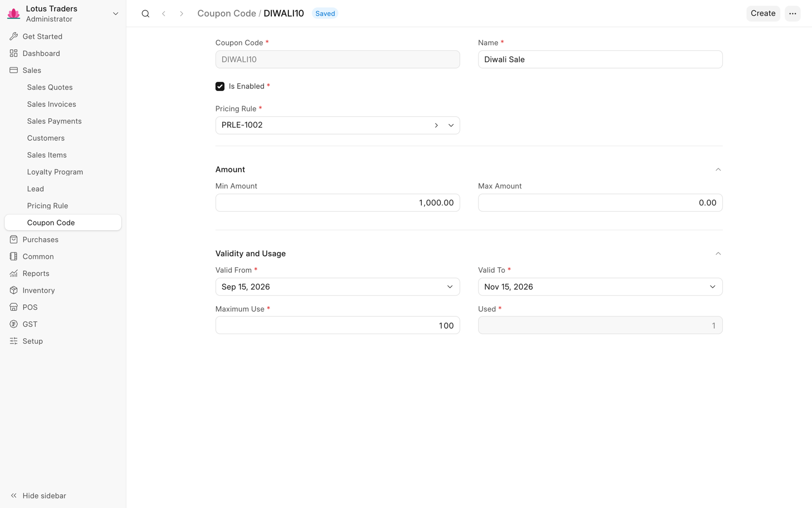Click the read-only Used field
The height and width of the screenshot is (508, 812).
[x=600, y=326]
